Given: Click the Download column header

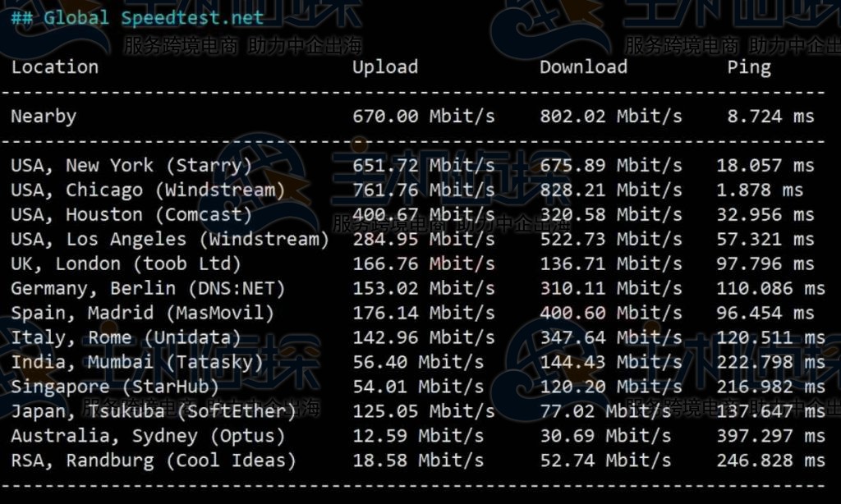Looking at the screenshot, I should [x=583, y=67].
